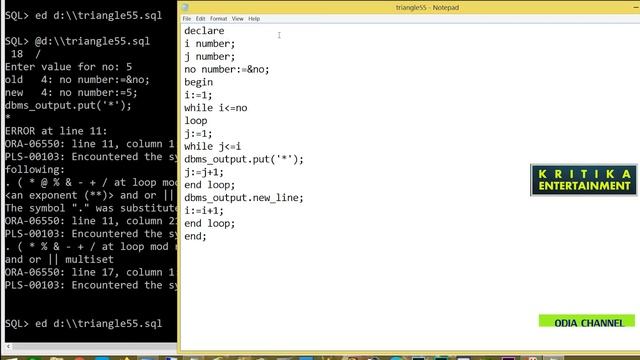The width and height of the screenshot is (640, 360).
Task: Click the left scroll arrow in SQL console
Action: tap(8, 347)
